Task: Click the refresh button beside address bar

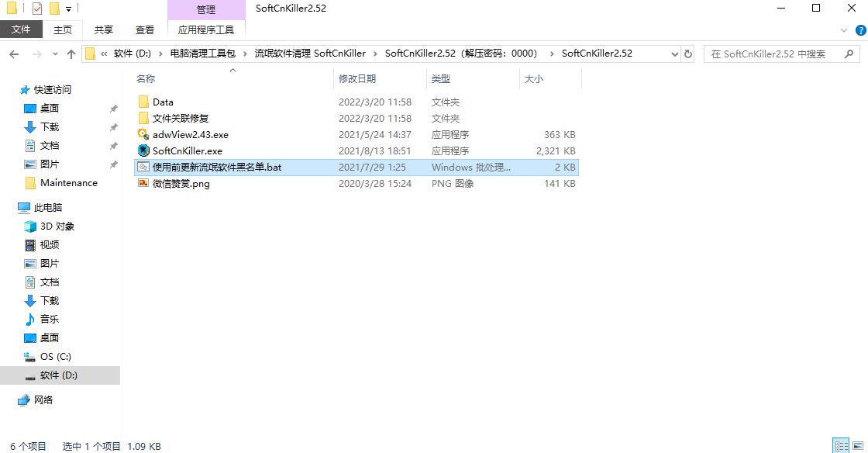Action: 687,54
